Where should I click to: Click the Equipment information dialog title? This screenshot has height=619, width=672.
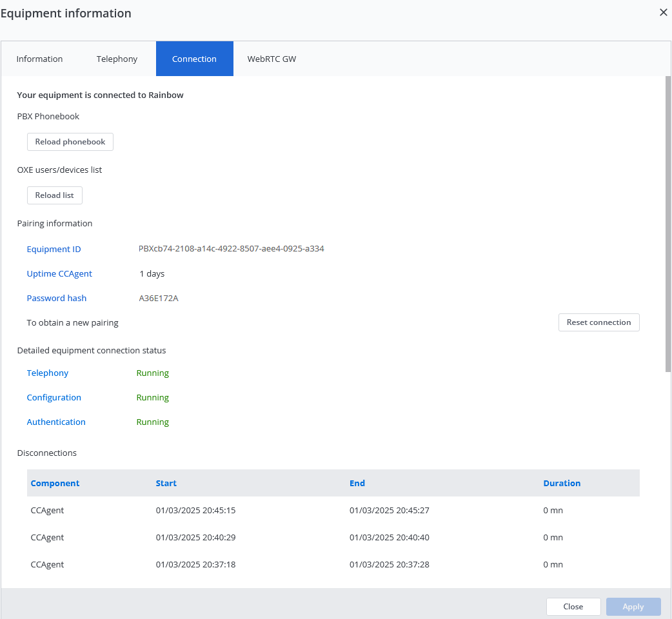(66, 14)
